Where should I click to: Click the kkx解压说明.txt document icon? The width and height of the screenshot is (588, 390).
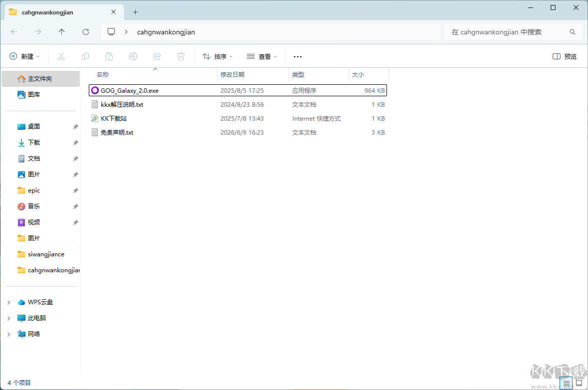click(95, 105)
